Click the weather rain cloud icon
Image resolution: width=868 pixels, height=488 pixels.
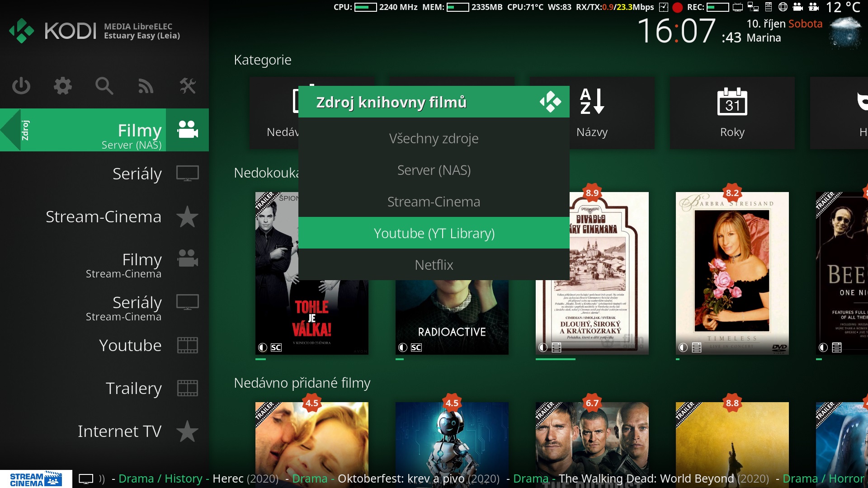(x=846, y=32)
